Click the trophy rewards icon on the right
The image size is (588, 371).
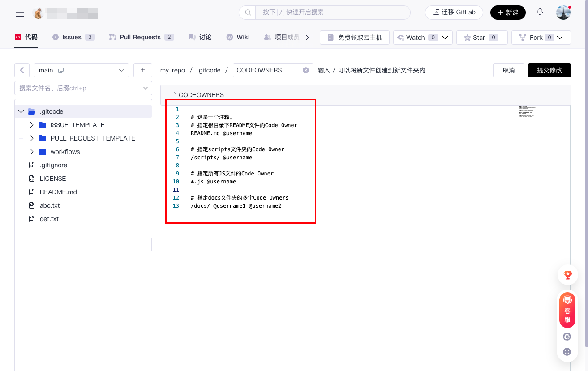click(567, 275)
